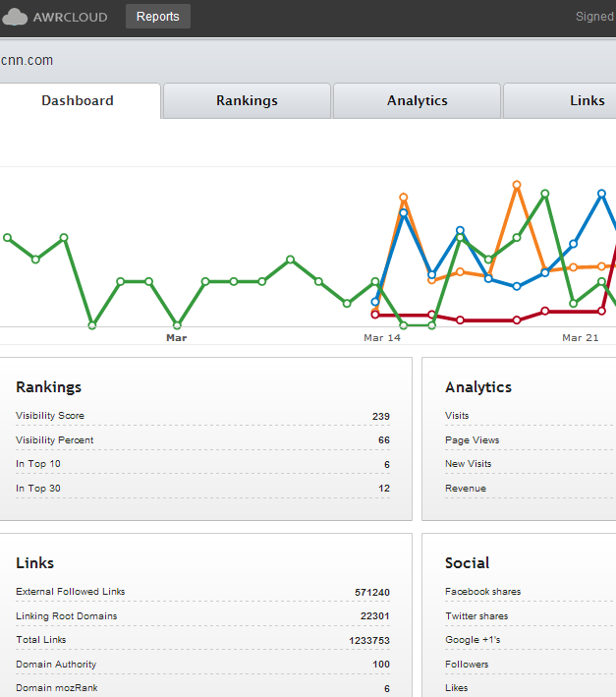Screen dimensions: 616x697
Task: Click the Rankings panel heading
Action: pyautogui.click(x=48, y=387)
